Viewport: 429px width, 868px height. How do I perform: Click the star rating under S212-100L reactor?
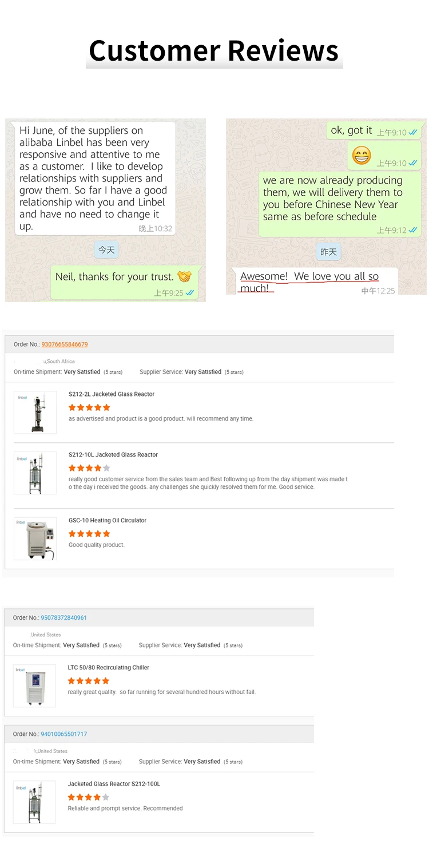88,797
